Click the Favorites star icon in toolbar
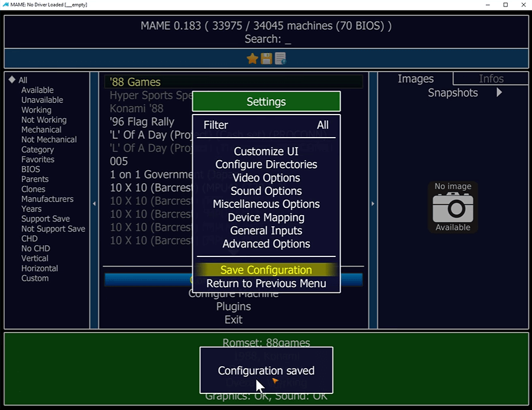This screenshot has height=410, width=532. tap(252, 58)
